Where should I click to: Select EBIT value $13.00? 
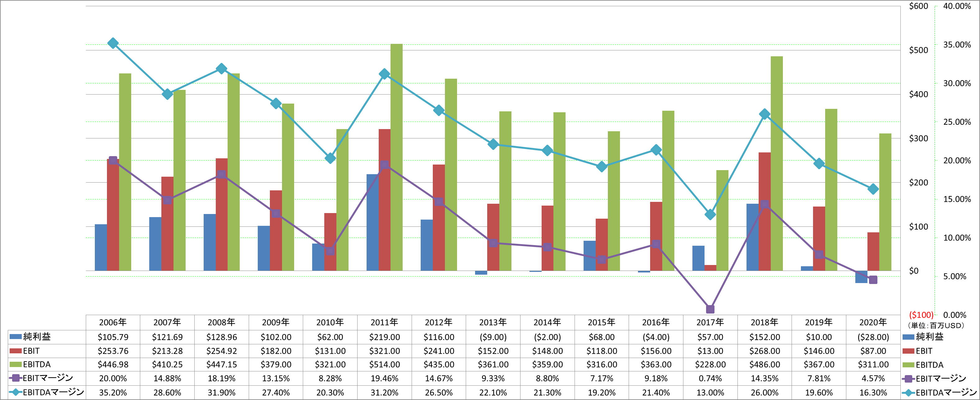(710, 351)
